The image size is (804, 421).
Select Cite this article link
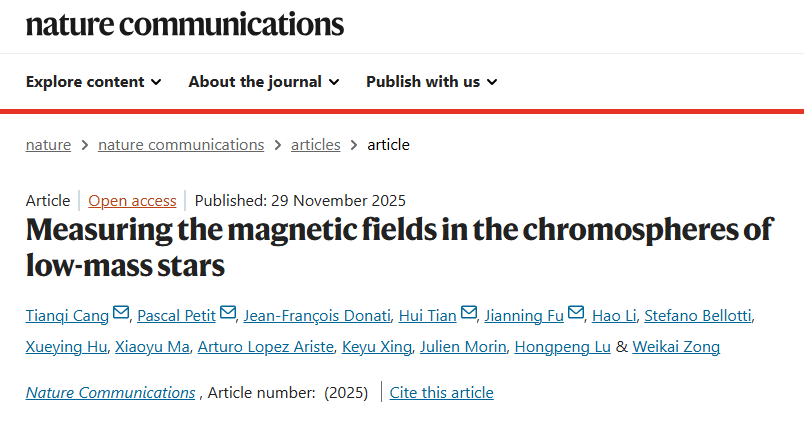441,392
